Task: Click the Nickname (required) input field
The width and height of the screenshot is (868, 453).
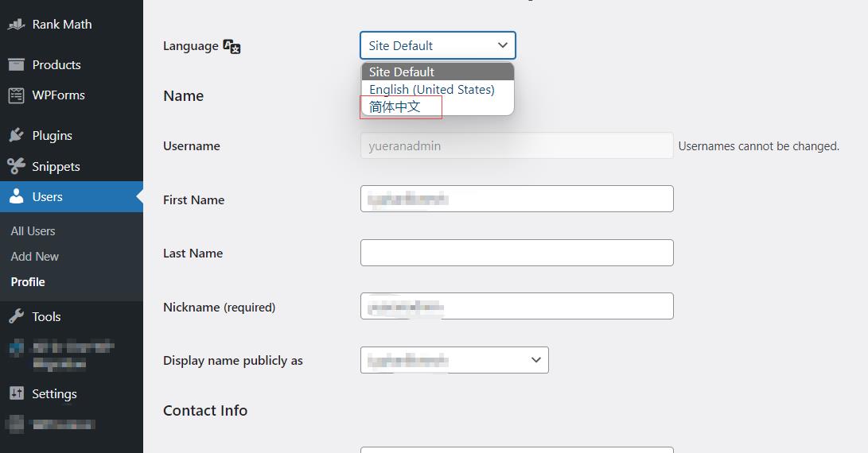Action: click(x=516, y=306)
